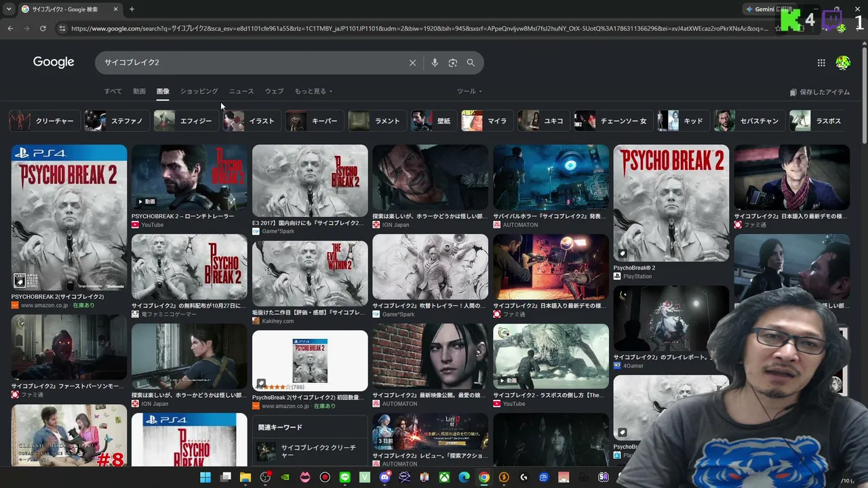Open the ニュース results tab
868x488 pixels.
pos(241,91)
